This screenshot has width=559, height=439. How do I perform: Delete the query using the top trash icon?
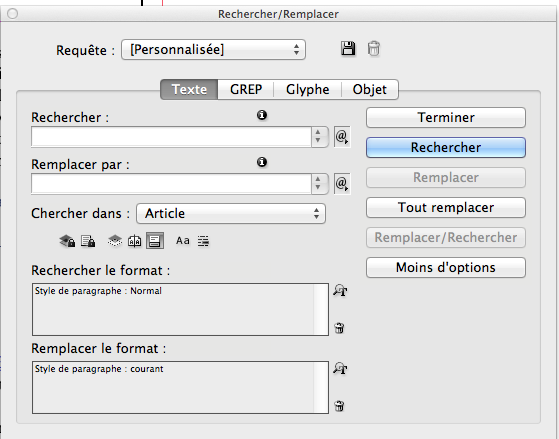[x=374, y=49]
